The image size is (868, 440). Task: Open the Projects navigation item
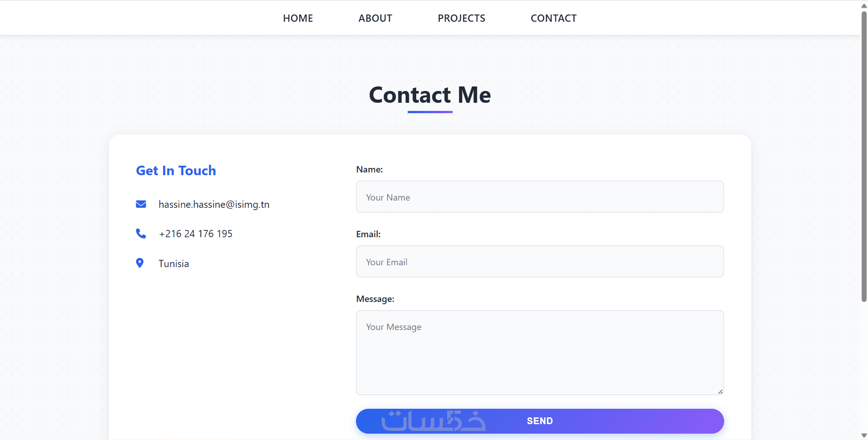[461, 18]
